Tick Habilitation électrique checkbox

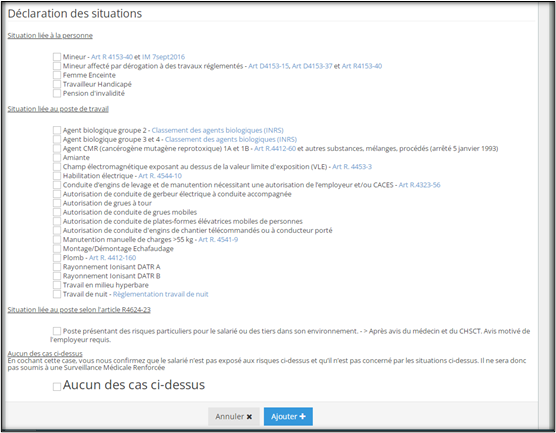(57, 176)
